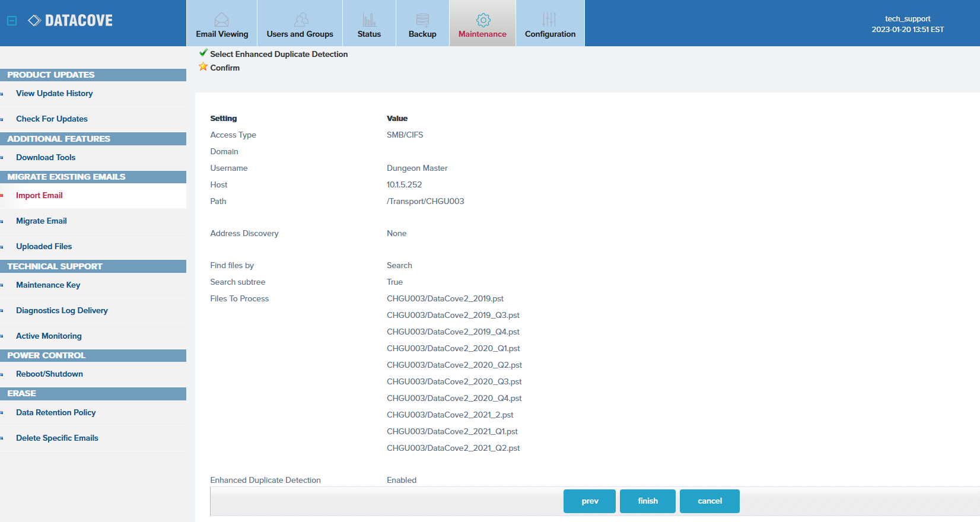The width and height of the screenshot is (980, 522).
Task: Collapse sidebar using the minus icon
Action: pos(12,21)
